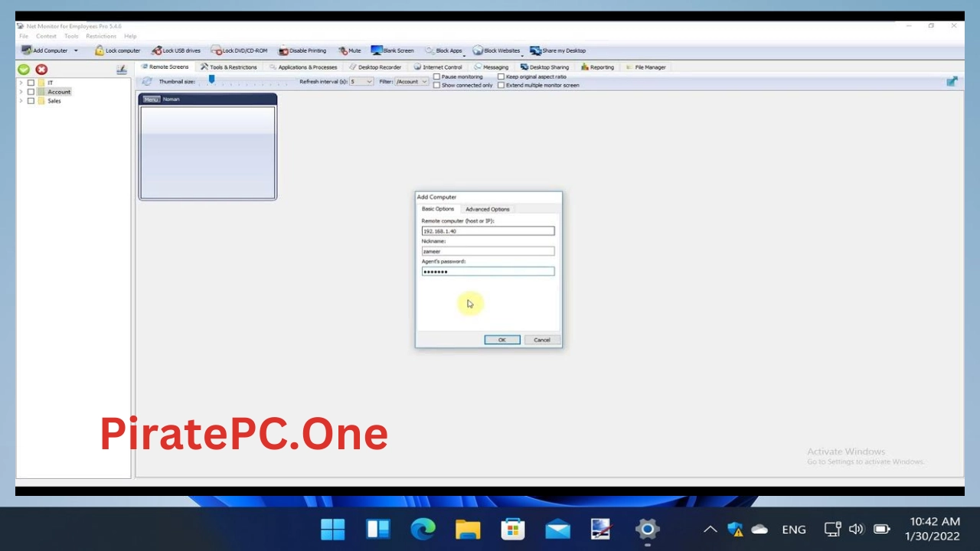Screen dimensions: 980x551
Task: Expand the IT group tree node
Action: 21,83
